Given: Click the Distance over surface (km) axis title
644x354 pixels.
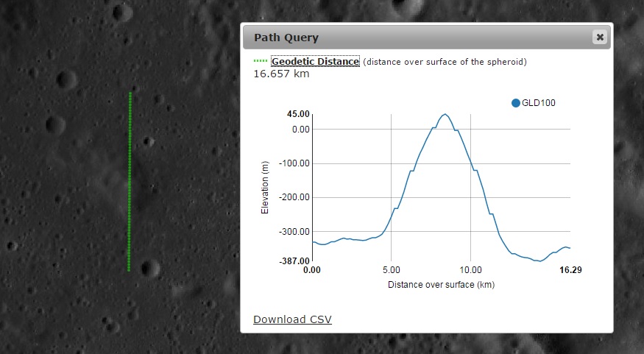Looking at the screenshot, I should pyautogui.click(x=441, y=284).
